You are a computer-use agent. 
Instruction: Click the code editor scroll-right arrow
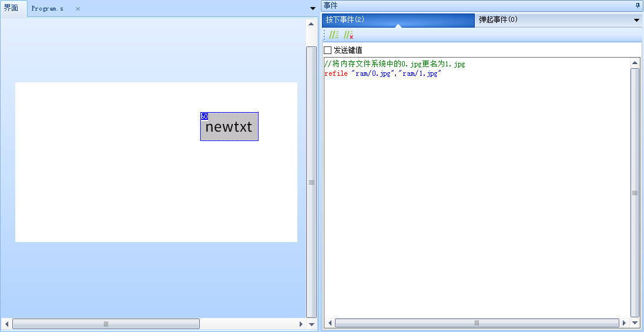point(625,323)
